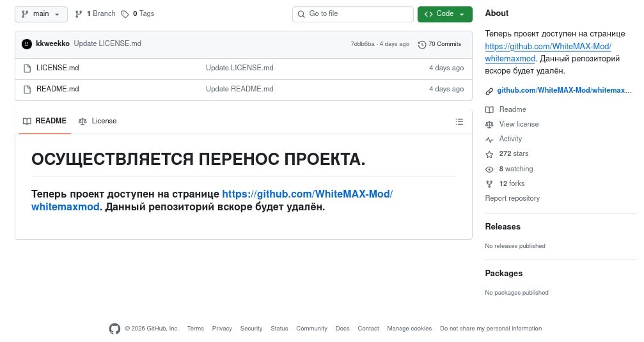644x342 pixels.
Task: Switch to the License tab
Action: [x=98, y=121]
